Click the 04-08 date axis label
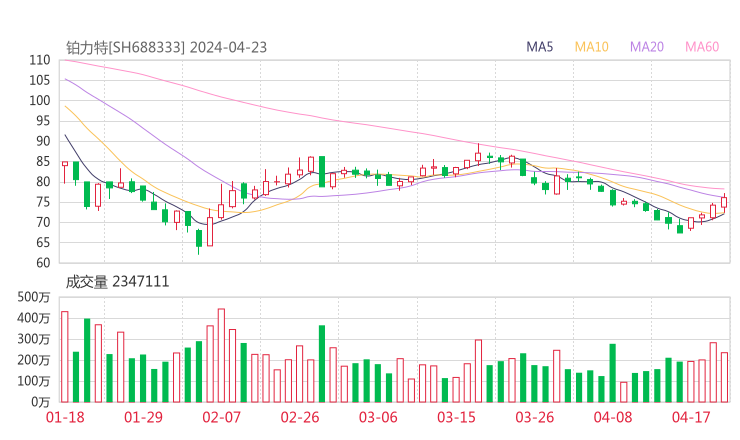740x440 pixels. pos(613,417)
